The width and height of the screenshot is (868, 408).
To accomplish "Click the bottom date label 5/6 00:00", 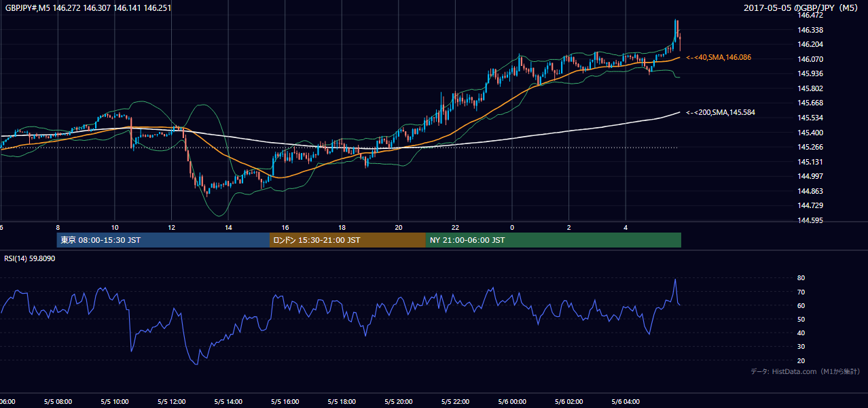I will pyautogui.click(x=512, y=402).
